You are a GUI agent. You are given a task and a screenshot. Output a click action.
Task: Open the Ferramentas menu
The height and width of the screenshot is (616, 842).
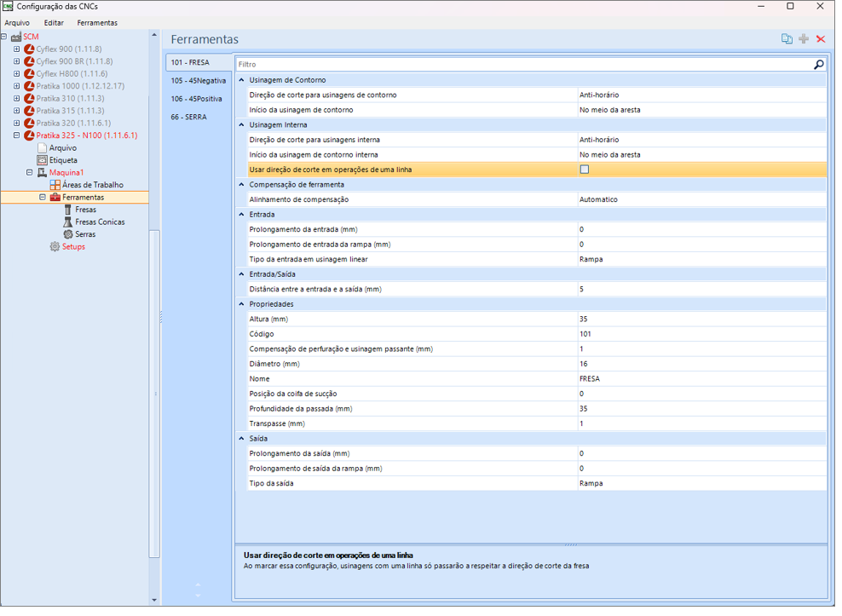click(98, 23)
